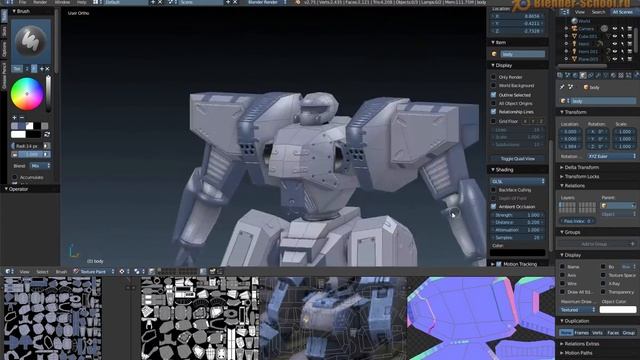Pick a hue on the color wheel

(x=27, y=94)
